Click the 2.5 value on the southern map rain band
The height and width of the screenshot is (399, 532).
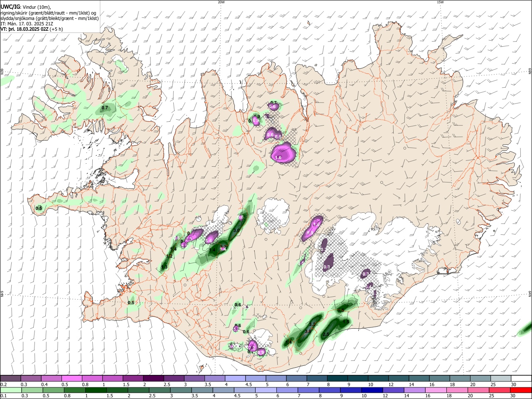(x=326, y=335)
